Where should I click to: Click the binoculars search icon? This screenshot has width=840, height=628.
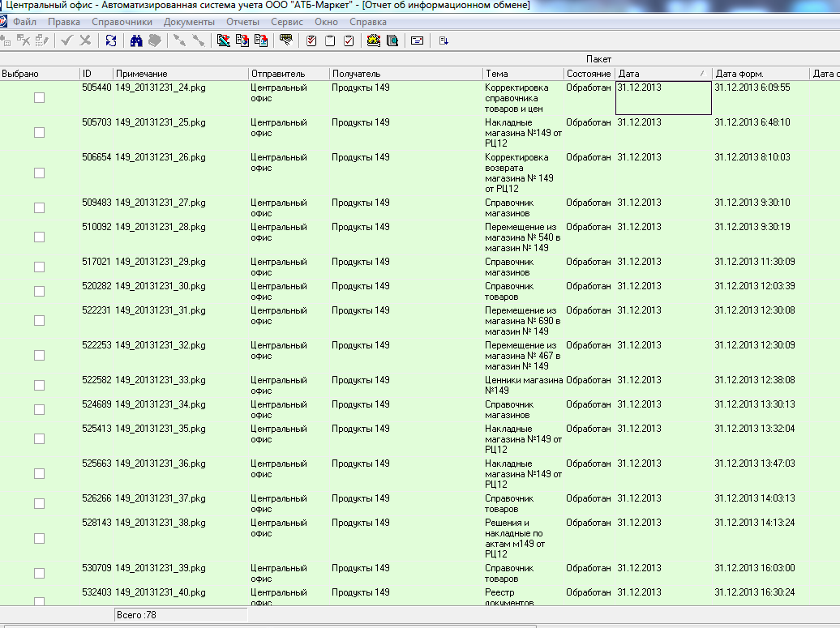[x=136, y=40]
